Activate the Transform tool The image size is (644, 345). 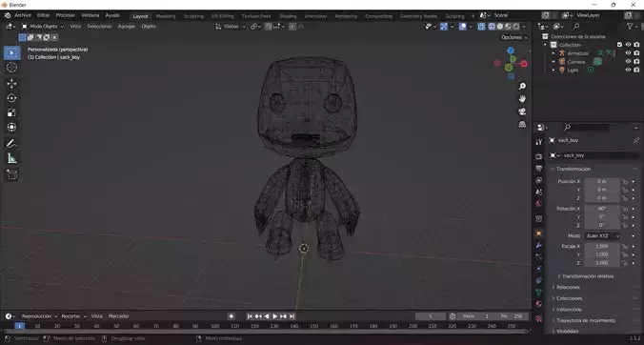12,128
